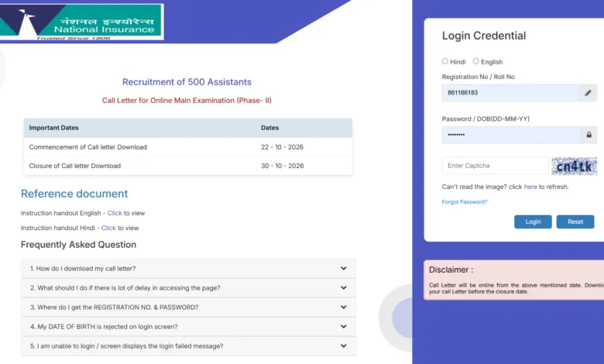Click 'Recruitment of 500 Assistants' heading
This screenshot has width=604, height=364.
click(x=187, y=82)
